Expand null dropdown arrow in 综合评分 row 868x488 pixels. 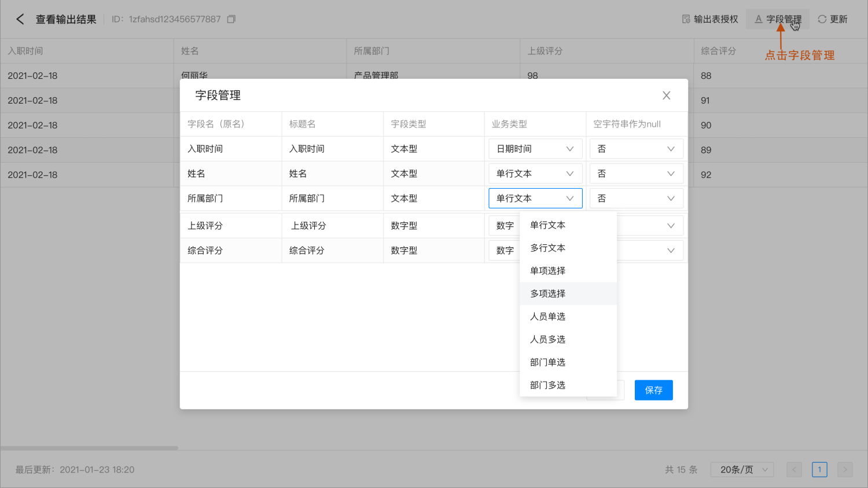(671, 251)
